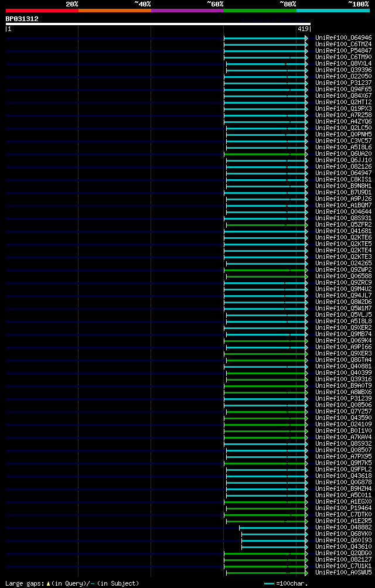Select the UniRef100_P54847 label
The image size is (375, 588).
343,50
